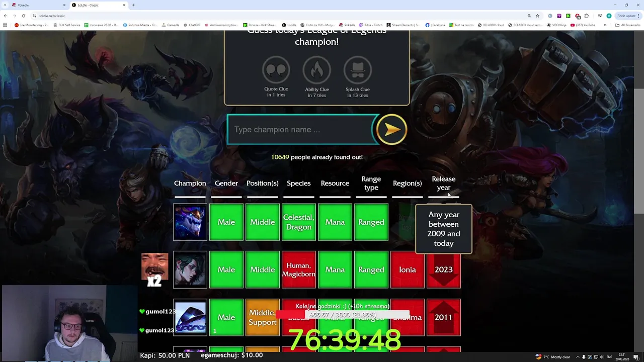
Task: Bookmark this page with the star icon
Action: [x=537, y=16]
